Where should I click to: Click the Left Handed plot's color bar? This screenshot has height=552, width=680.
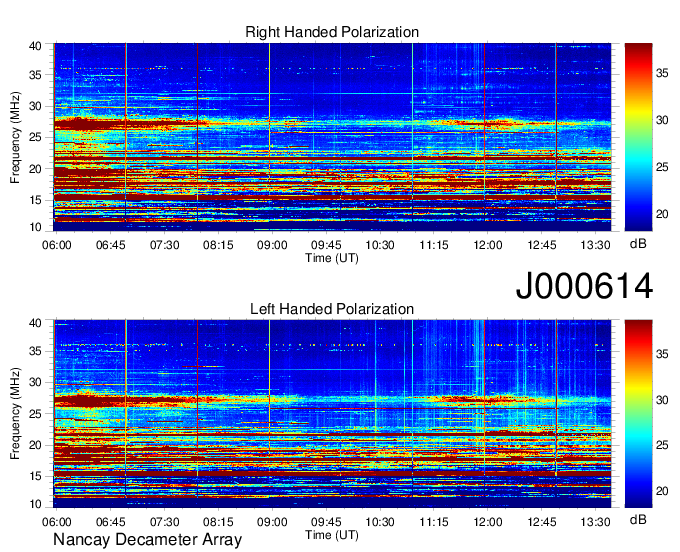click(638, 414)
